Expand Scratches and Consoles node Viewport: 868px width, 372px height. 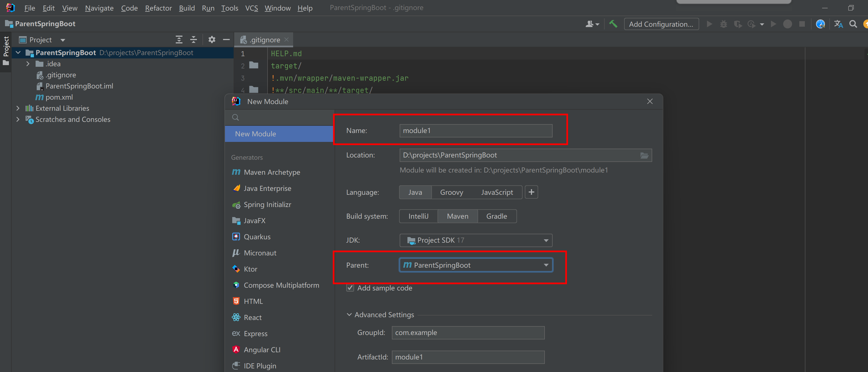pos(18,119)
